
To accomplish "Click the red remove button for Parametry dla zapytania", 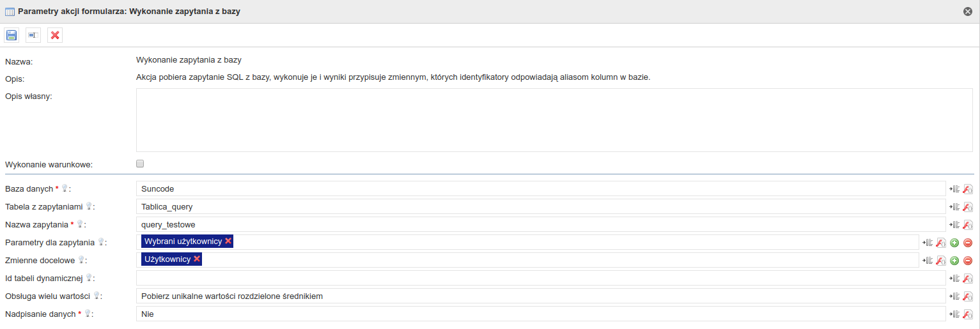I will (968, 243).
